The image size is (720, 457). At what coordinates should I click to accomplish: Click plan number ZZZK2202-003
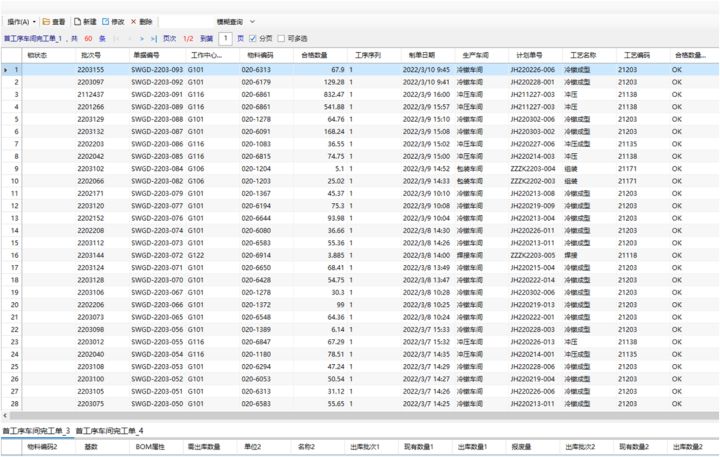point(533,181)
